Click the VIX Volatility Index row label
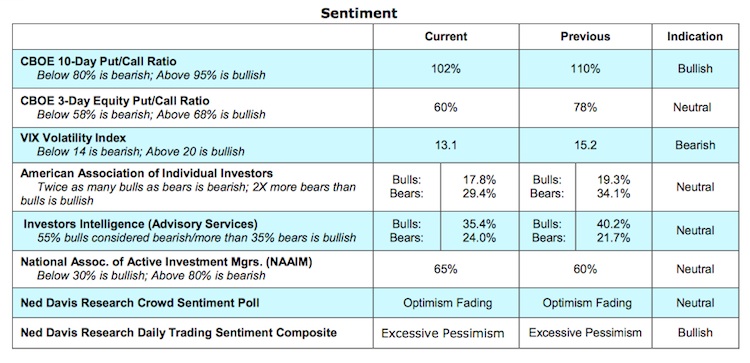 pos(73,138)
